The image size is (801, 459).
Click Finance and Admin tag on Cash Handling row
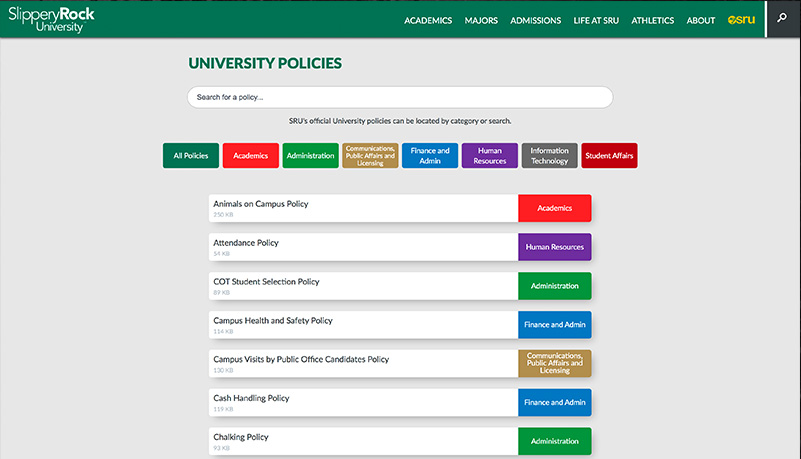(x=555, y=402)
